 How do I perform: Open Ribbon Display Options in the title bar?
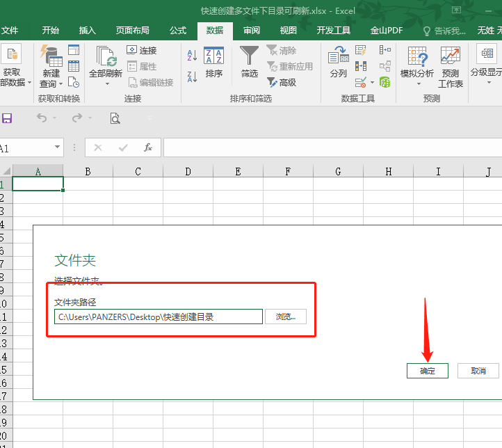tap(456, 10)
